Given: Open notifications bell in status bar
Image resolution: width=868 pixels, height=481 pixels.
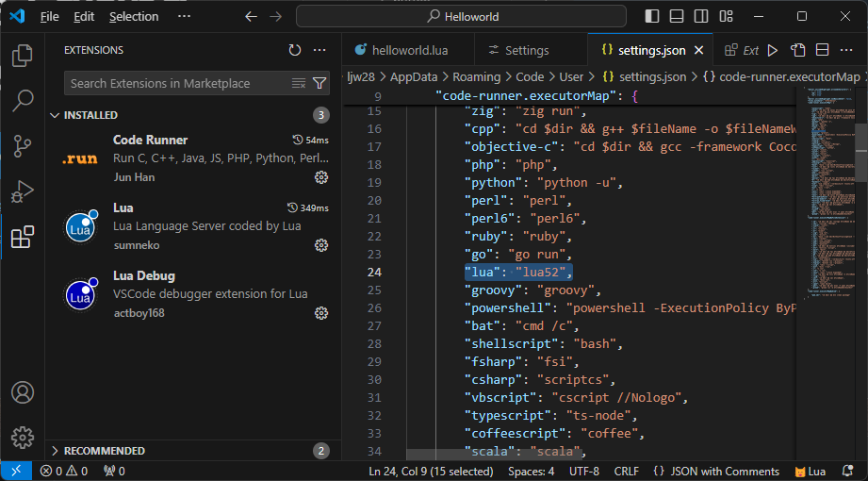Looking at the screenshot, I should coord(847,471).
